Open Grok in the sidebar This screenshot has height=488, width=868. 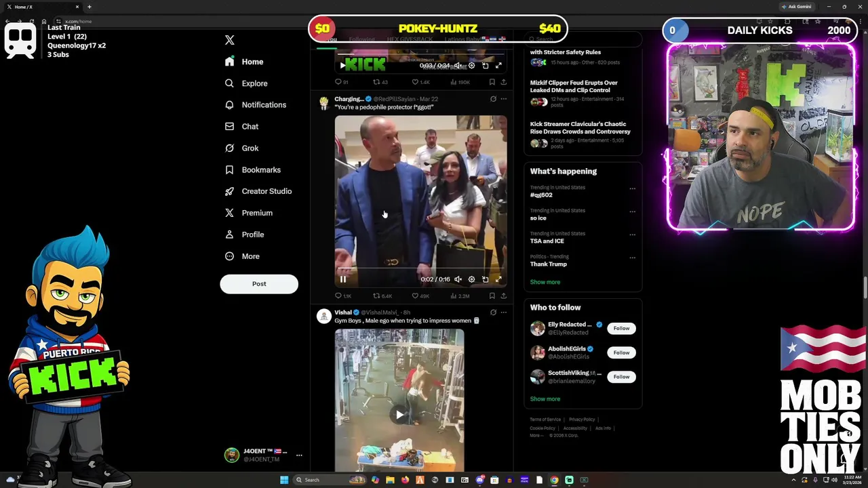241,148
